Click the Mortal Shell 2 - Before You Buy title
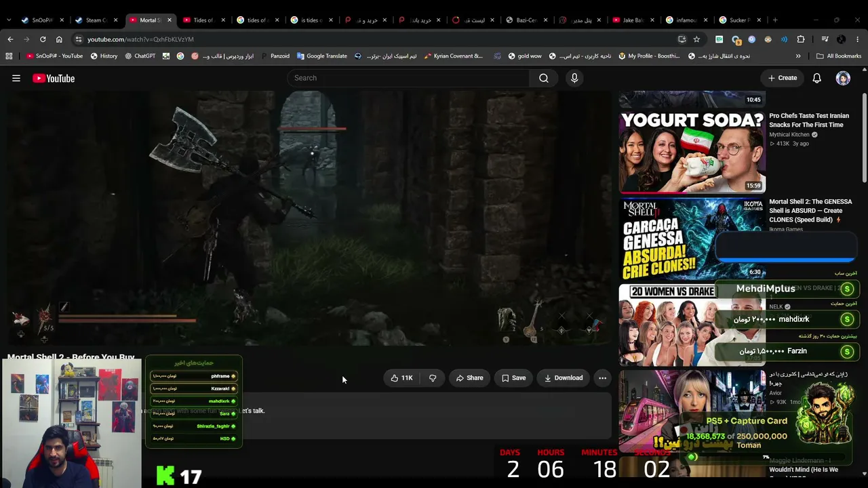Screen dimensions: 868x488 [x=71, y=357]
